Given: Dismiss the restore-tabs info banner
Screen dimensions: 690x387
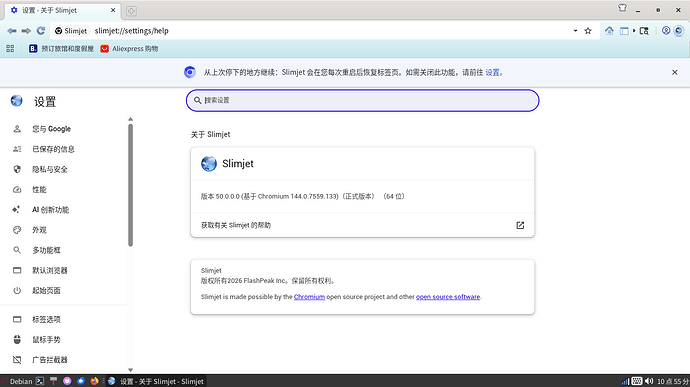Looking at the screenshot, I should [x=675, y=72].
